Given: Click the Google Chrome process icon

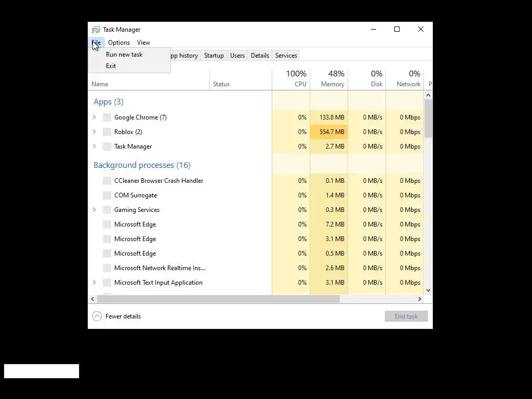Looking at the screenshot, I should tap(107, 117).
